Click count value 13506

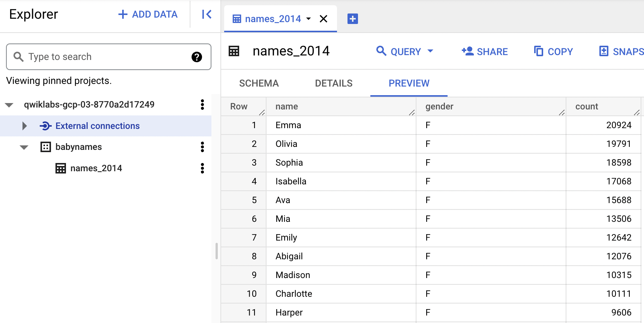pos(619,219)
